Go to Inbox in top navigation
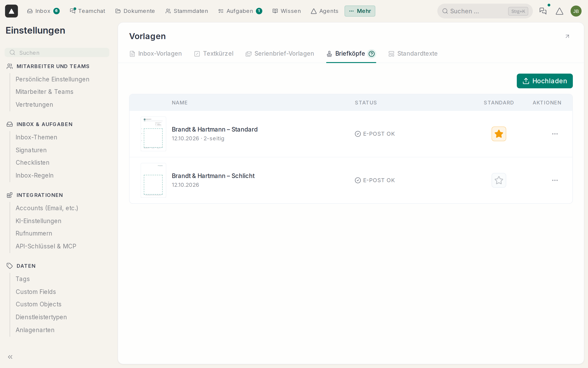The width and height of the screenshot is (588, 368). (43, 11)
